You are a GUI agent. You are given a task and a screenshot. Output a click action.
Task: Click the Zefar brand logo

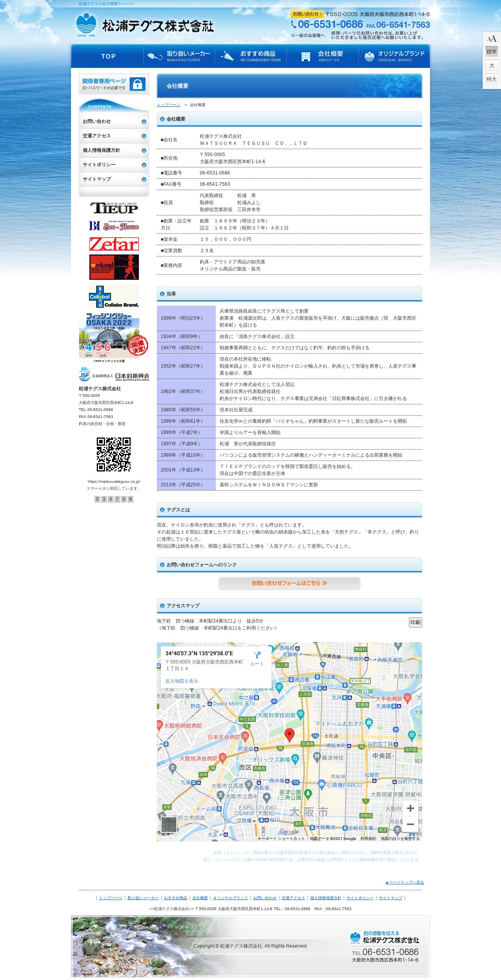coord(114,244)
